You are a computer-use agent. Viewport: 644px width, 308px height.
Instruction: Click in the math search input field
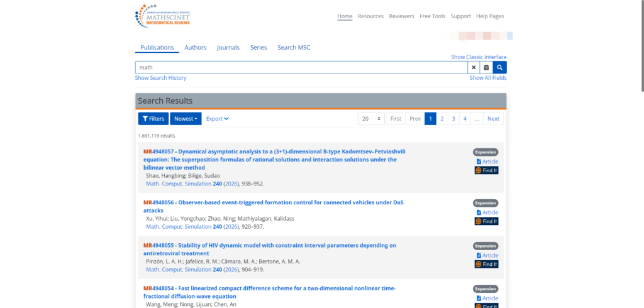[x=302, y=67]
